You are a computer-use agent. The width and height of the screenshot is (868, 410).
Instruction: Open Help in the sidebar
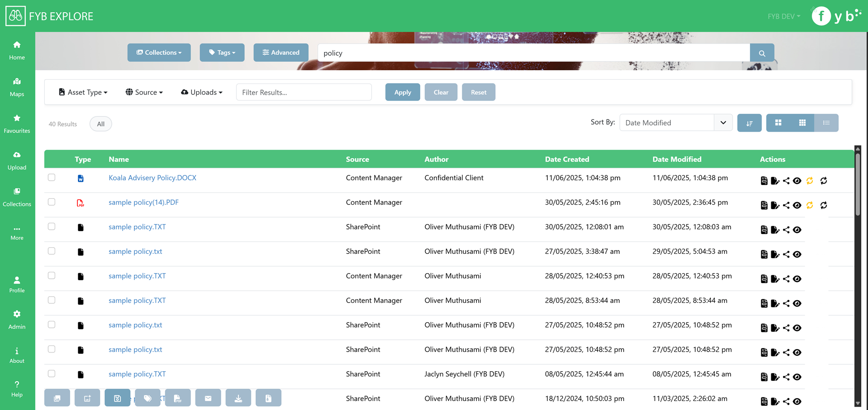click(17, 389)
